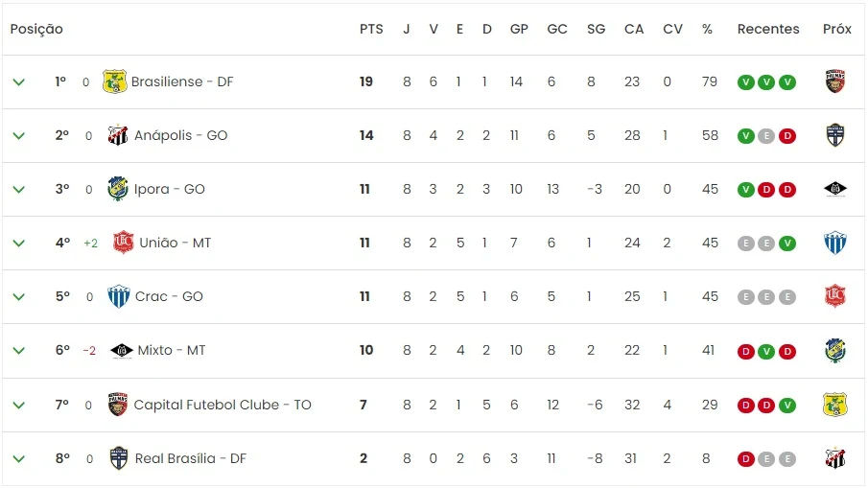Image resolution: width=868 pixels, height=488 pixels.
Task: Click the Mixto - MT team crest
Action: pyautogui.click(x=121, y=351)
